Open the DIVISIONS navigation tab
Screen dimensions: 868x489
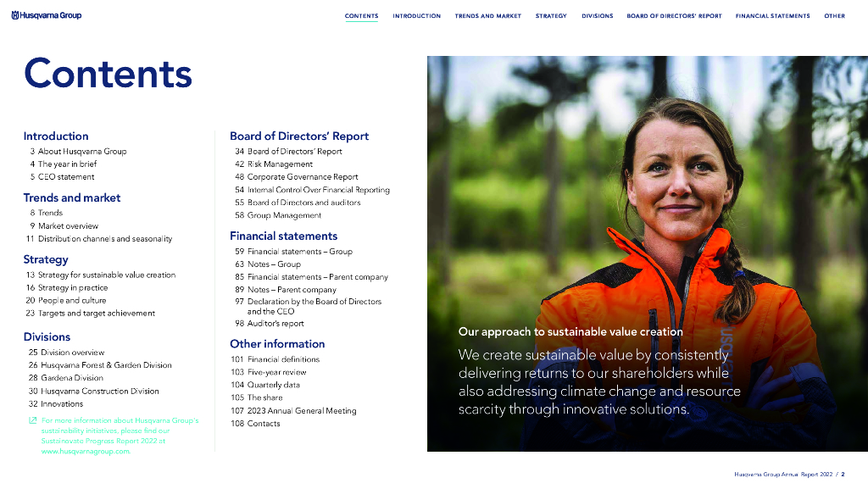point(598,16)
